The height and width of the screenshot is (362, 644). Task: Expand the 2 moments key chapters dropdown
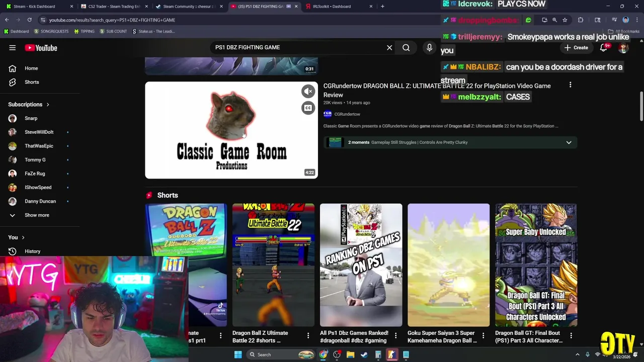coord(569,142)
